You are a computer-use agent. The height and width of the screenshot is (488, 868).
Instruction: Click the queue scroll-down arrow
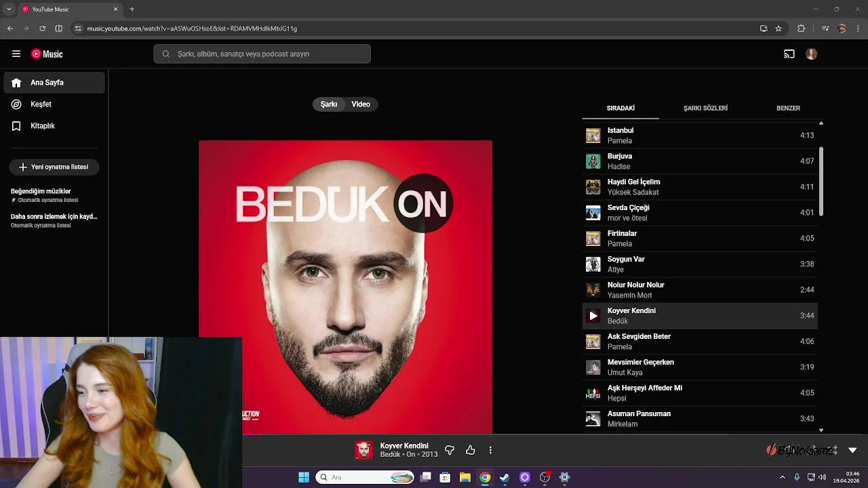click(821, 430)
